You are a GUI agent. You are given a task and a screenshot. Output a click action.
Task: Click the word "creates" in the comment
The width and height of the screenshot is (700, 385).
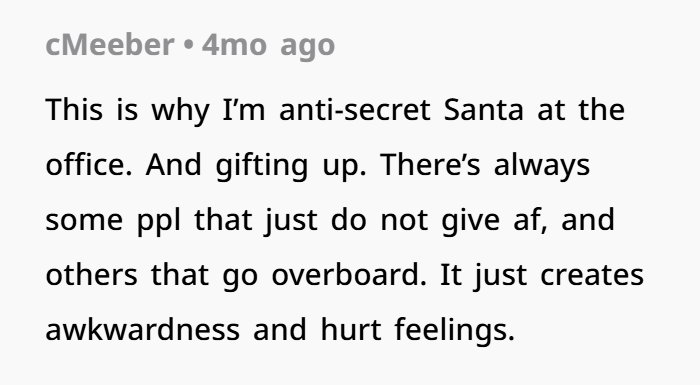(592, 274)
